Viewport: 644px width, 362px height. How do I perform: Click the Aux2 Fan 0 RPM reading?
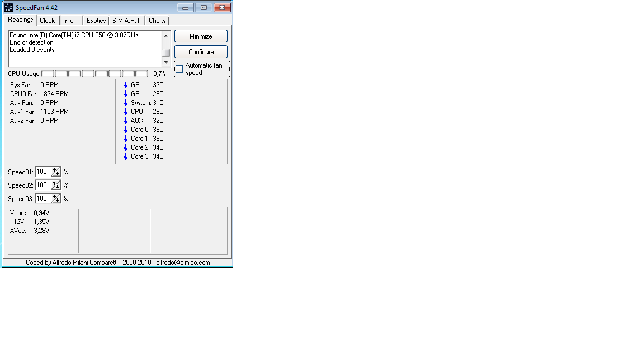click(35, 121)
